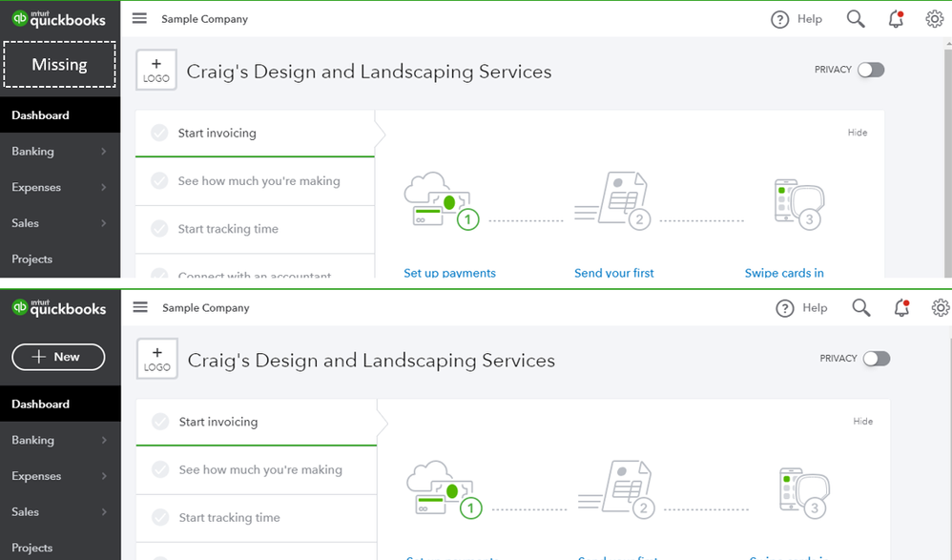Add company logo in lower screenshot

[x=157, y=359]
